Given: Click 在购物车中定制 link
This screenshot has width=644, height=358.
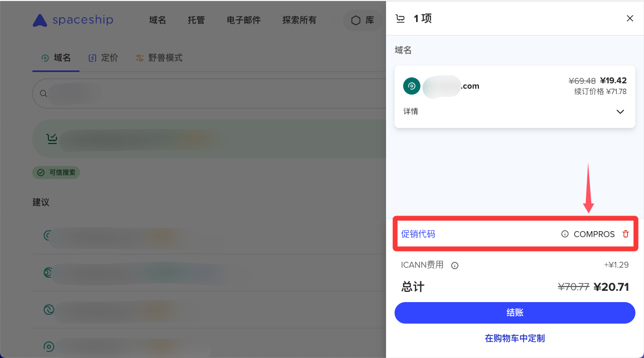Looking at the screenshot, I should [x=514, y=338].
